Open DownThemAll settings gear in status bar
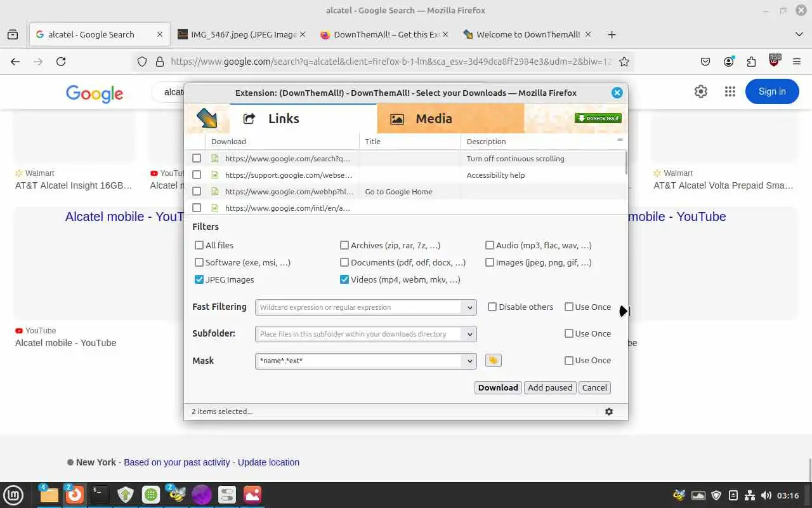 click(x=609, y=411)
